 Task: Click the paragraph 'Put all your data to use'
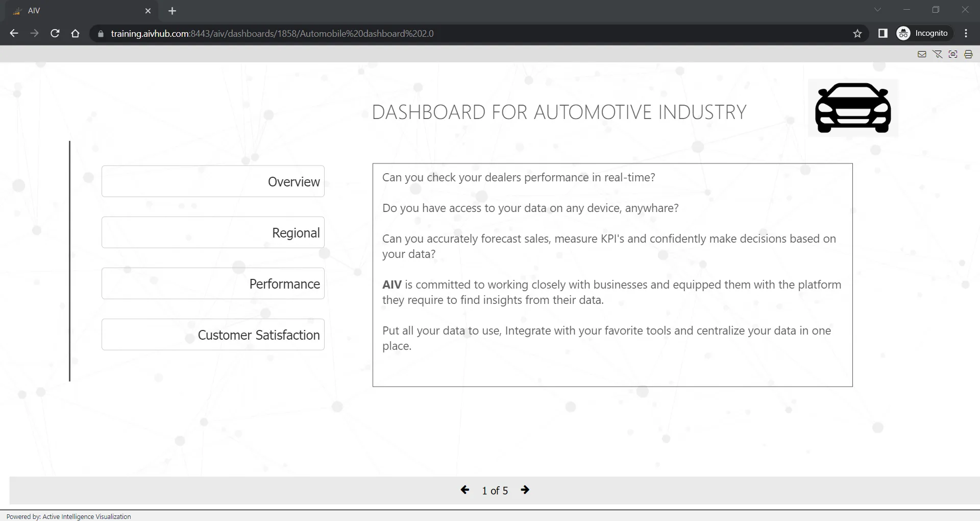[606, 338]
